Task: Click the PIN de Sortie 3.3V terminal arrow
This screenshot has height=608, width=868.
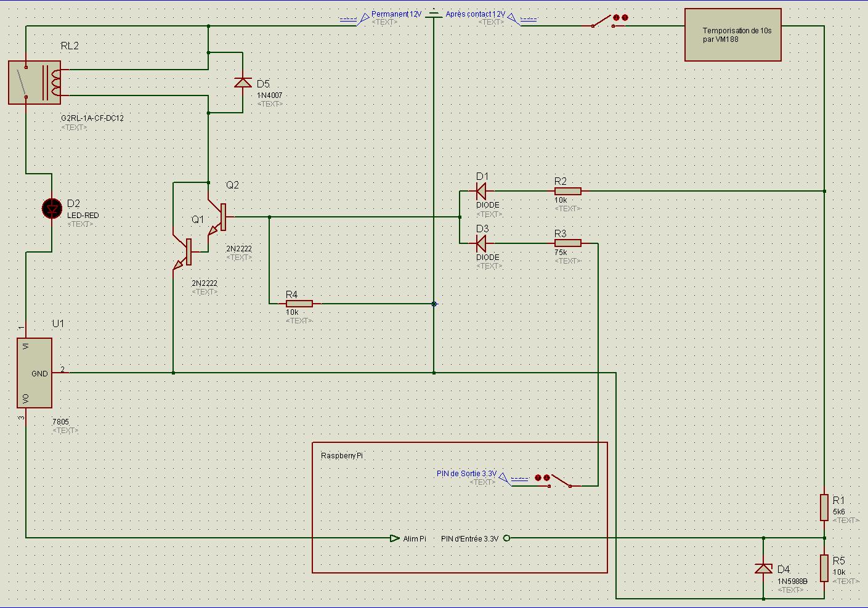Action: tap(505, 478)
